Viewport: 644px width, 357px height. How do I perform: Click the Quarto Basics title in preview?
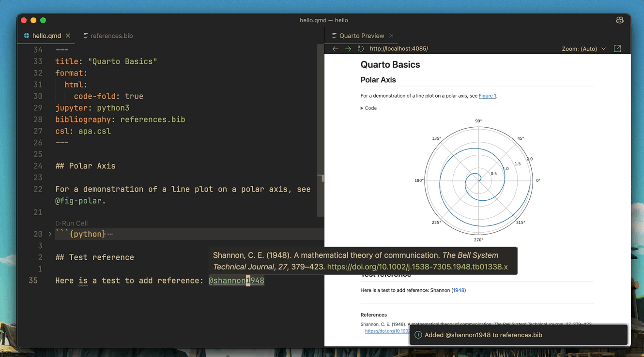(x=390, y=65)
